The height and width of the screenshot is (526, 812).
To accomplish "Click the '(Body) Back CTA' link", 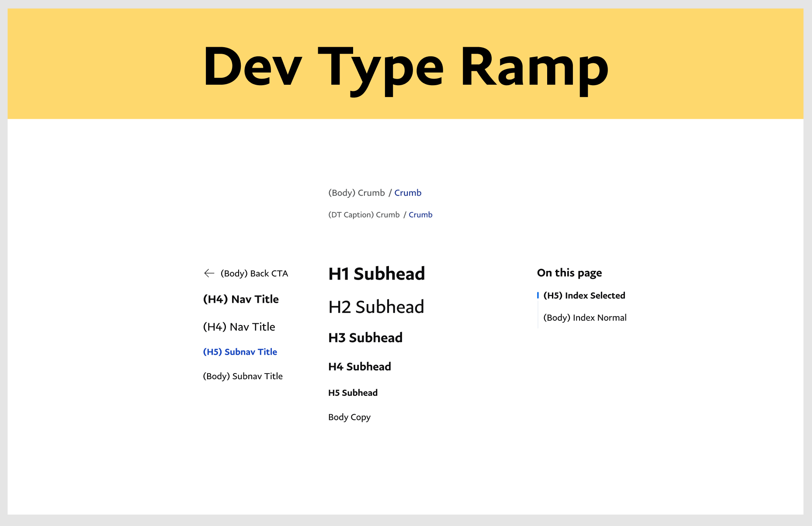I will tap(254, 273).
